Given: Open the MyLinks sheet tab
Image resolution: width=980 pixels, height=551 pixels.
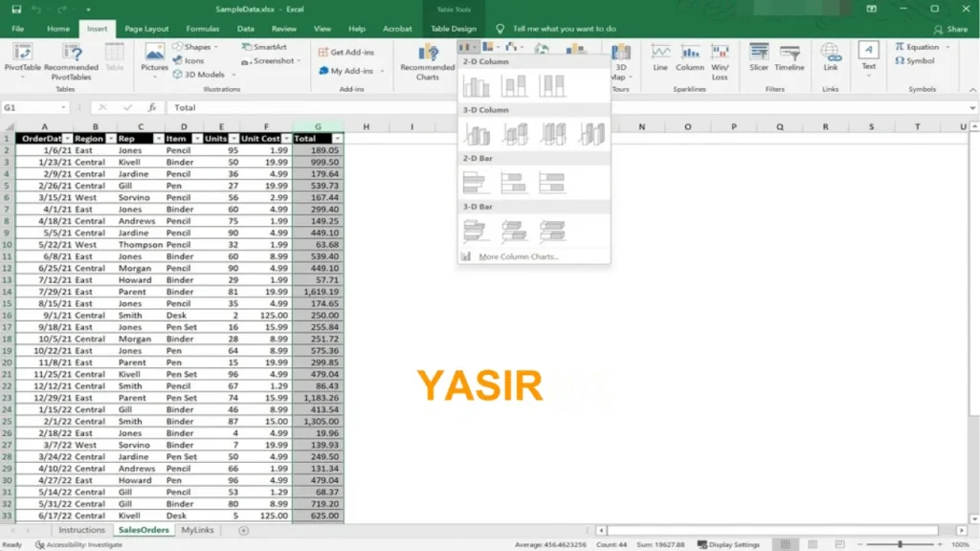Looking at the screenshot, I should (x=197, y=530).
